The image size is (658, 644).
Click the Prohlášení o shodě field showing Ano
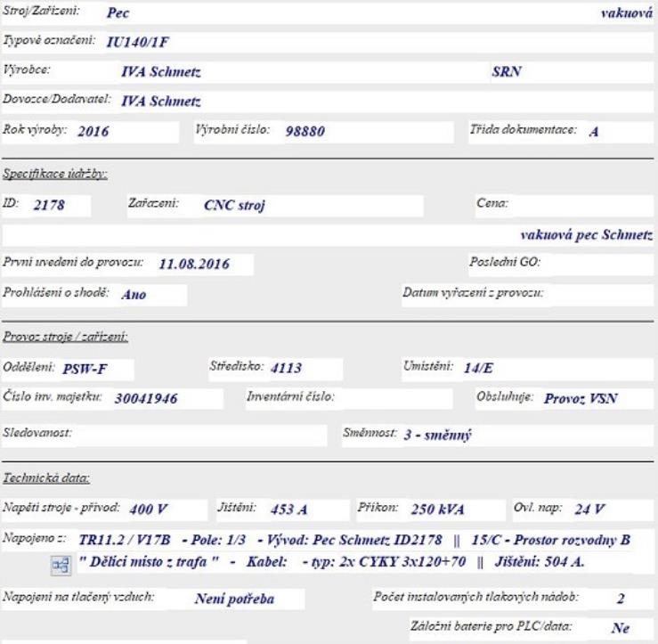150,295
